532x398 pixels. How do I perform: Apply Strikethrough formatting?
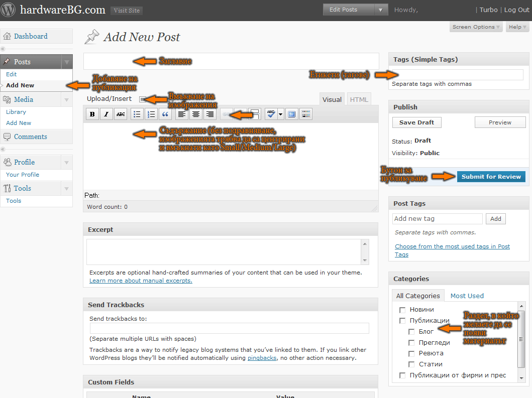(121, 114)
